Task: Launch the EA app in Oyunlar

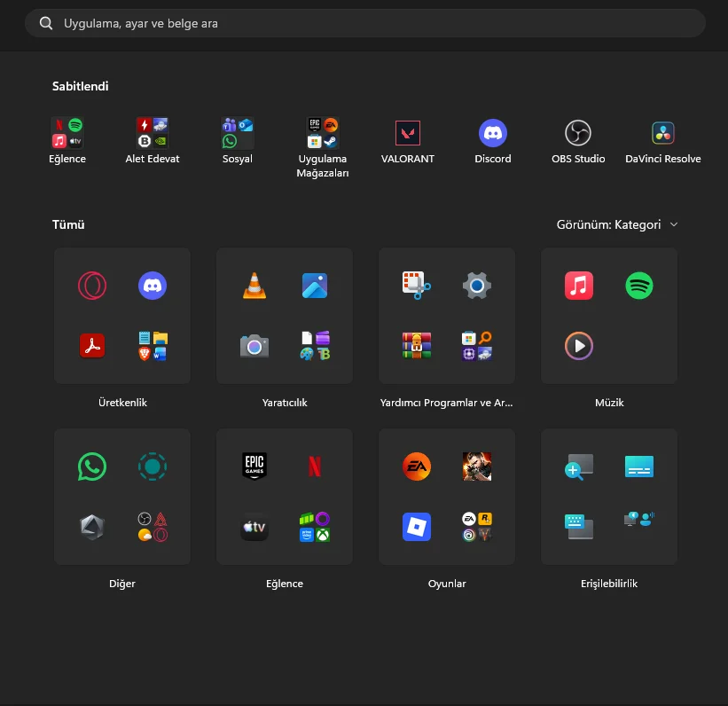Action: (x=417, y=467)
